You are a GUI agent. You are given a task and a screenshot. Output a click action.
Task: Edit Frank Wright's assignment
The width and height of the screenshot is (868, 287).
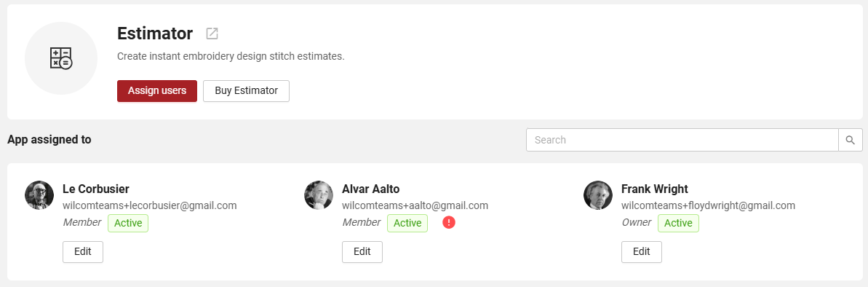(642, 251)
